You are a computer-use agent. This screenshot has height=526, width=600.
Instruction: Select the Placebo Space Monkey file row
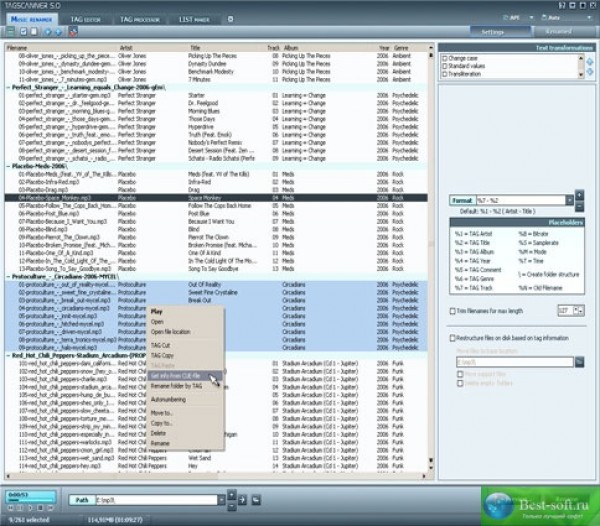pos(200,198)
